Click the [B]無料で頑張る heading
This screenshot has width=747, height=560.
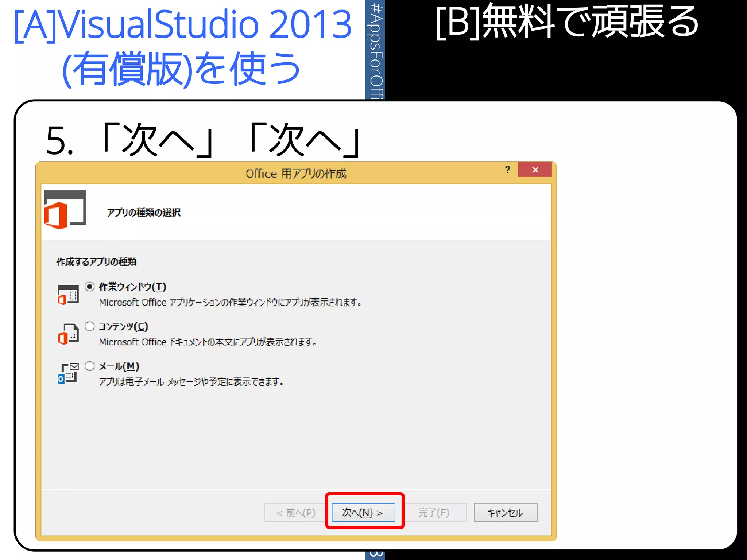(x=568, y=21)
